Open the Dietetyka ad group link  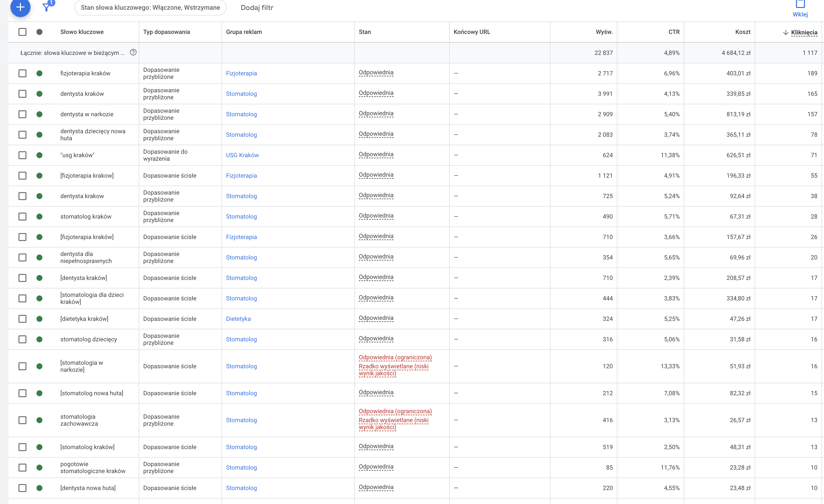238,319
